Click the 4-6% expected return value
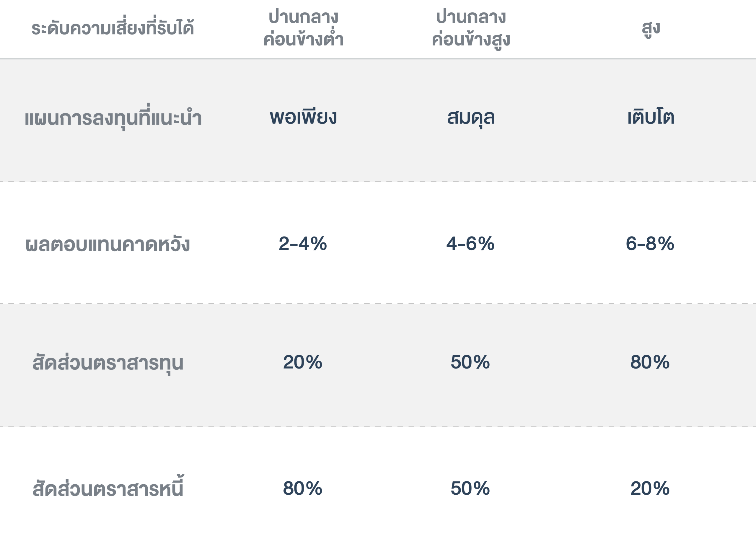Viewport: 756px width, 549px height. click(x=470, y=244)
